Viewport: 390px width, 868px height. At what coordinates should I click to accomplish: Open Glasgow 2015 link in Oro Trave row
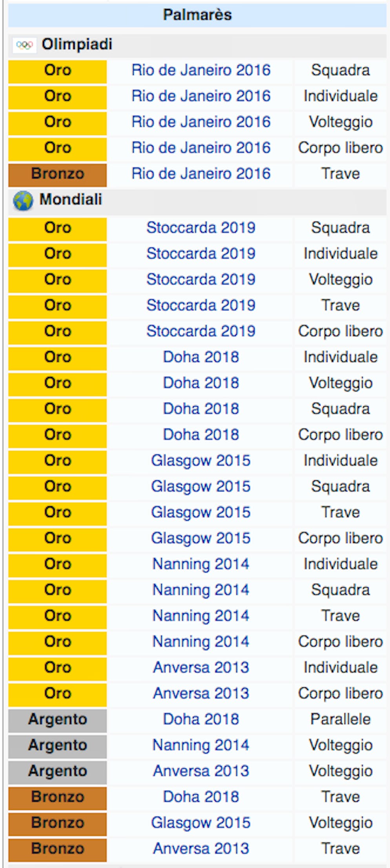click(x=201, y=513)
